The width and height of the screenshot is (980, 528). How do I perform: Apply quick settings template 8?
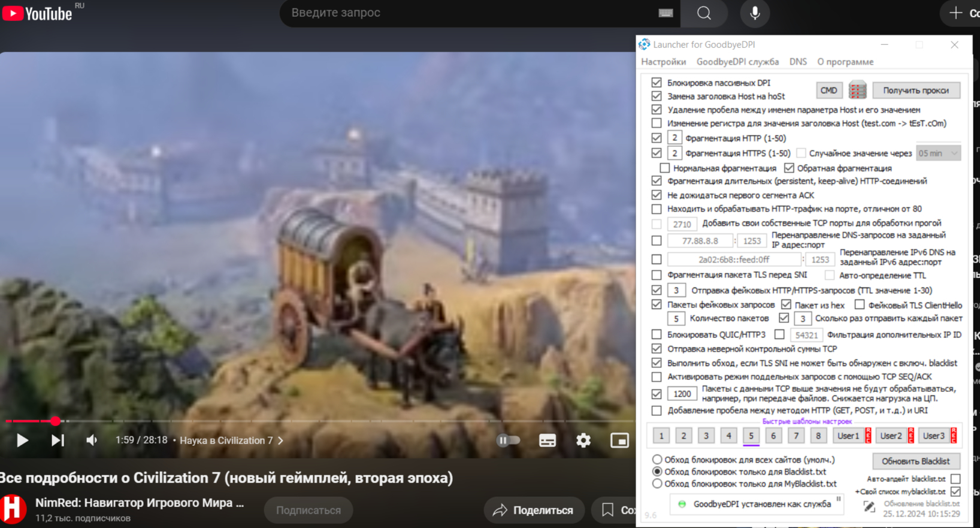(x=818, y=436)
